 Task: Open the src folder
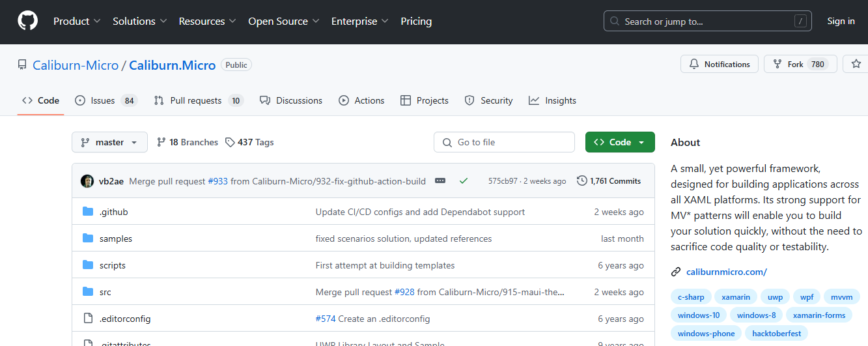click(105, 292)
